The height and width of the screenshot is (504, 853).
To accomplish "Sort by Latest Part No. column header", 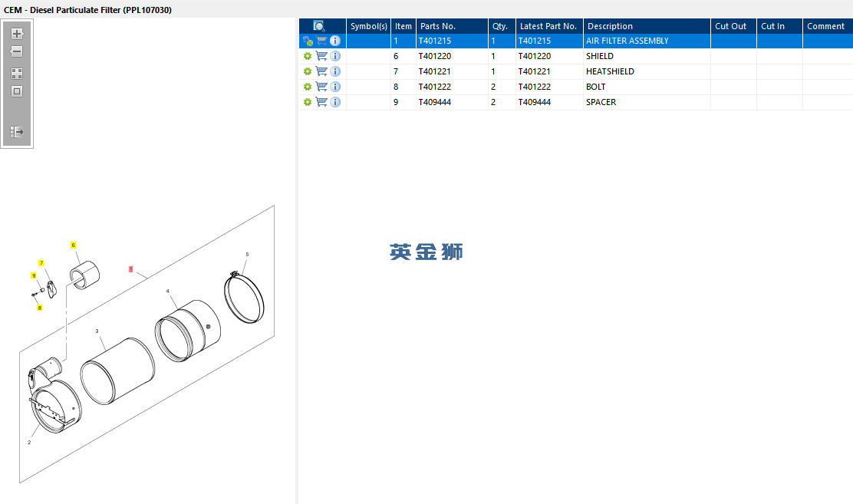I will point(549,26).
